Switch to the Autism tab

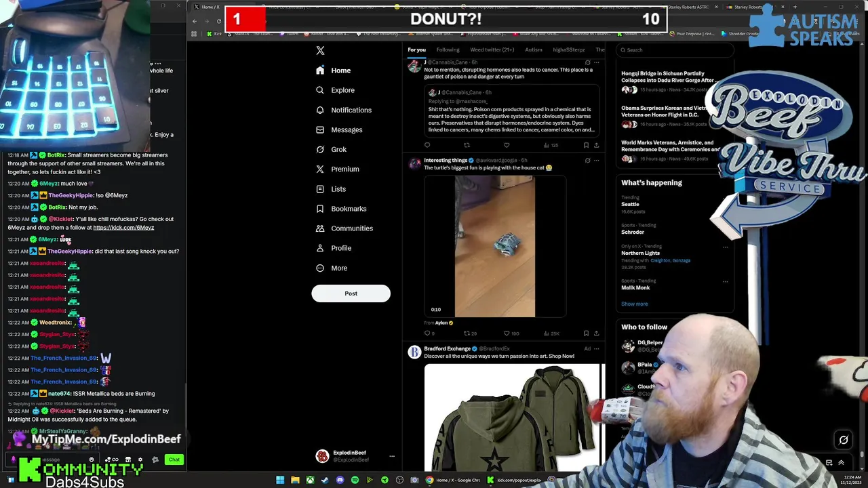pyautogui.click(x=534, y=49)
